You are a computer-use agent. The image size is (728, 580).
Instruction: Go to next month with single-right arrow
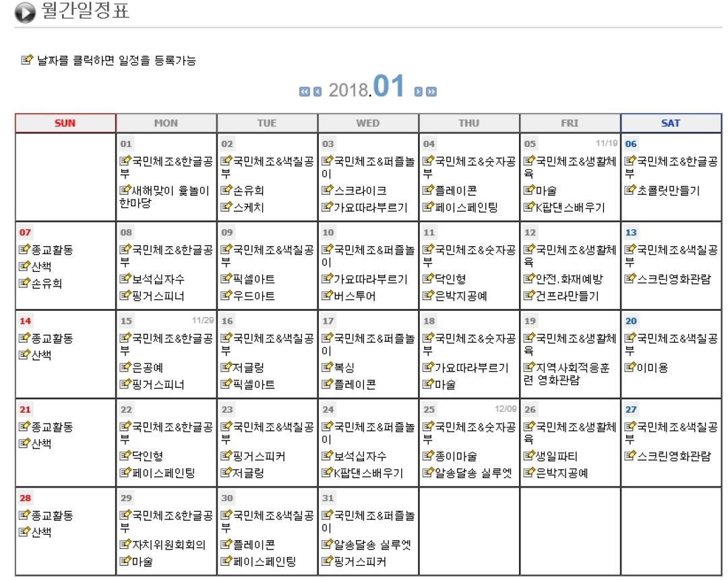click(418, 92)
